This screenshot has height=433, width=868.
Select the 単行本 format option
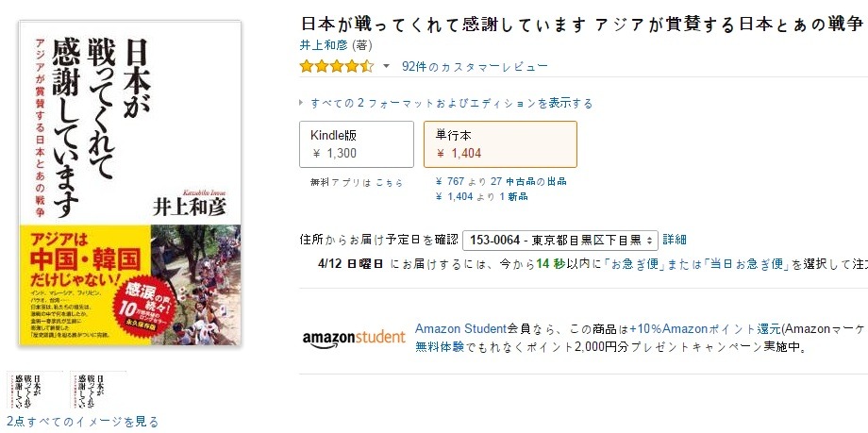pyautogui.click(x=499, y=143)
